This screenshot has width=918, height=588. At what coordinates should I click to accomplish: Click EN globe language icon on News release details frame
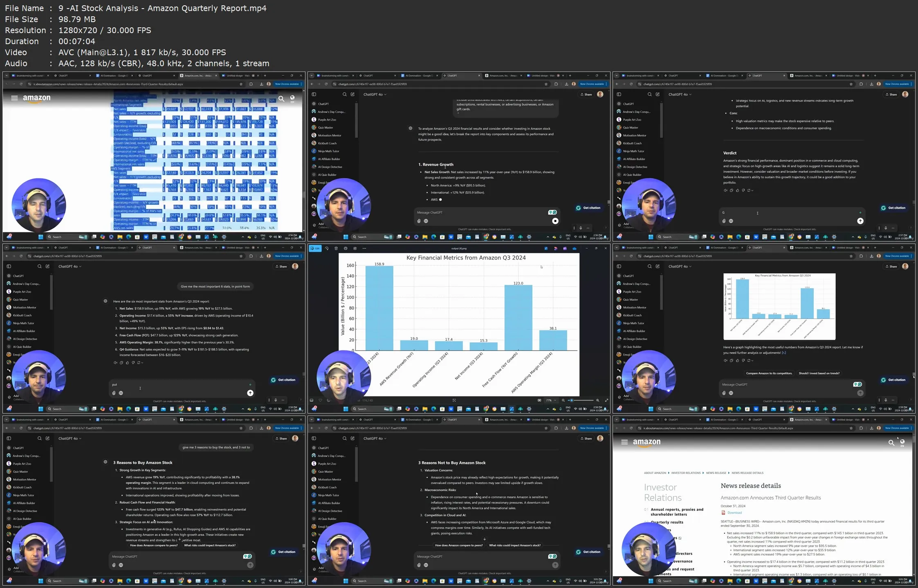(x=902, y=443)
